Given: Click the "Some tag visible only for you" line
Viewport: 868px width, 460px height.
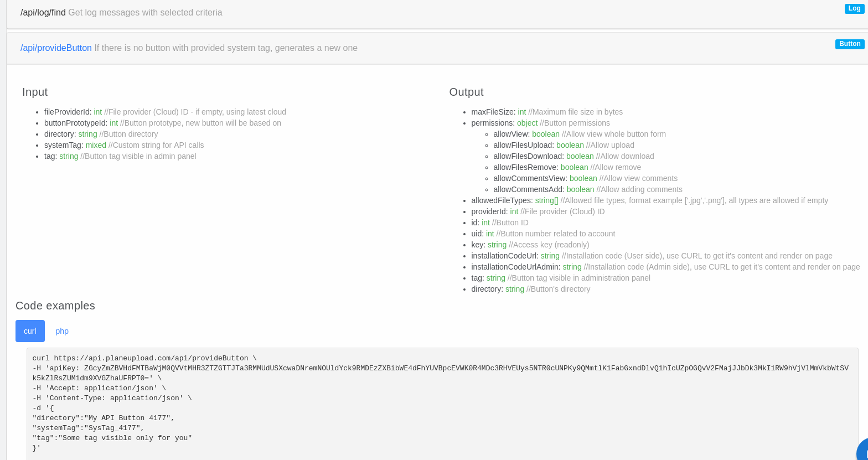Looking at the screenshot, I should click(x=112, y=438).
